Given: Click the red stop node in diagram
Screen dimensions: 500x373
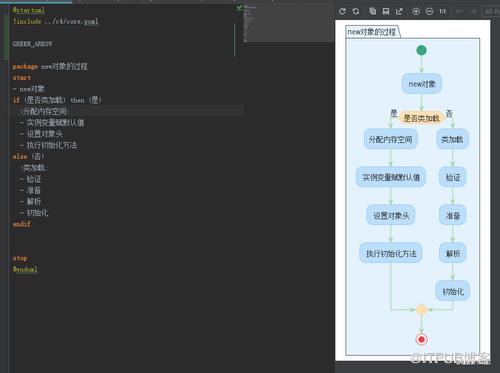Looking at the screenshot, I should 421,339.
